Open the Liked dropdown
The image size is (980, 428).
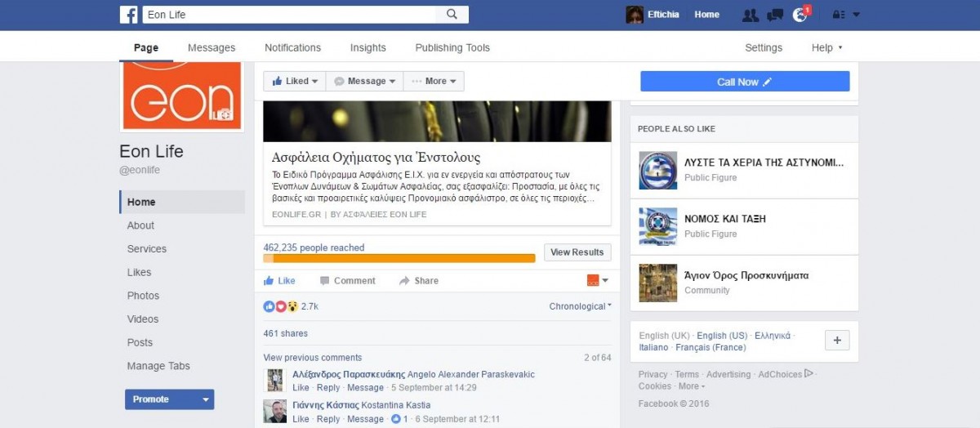click(x=294, y=81)
